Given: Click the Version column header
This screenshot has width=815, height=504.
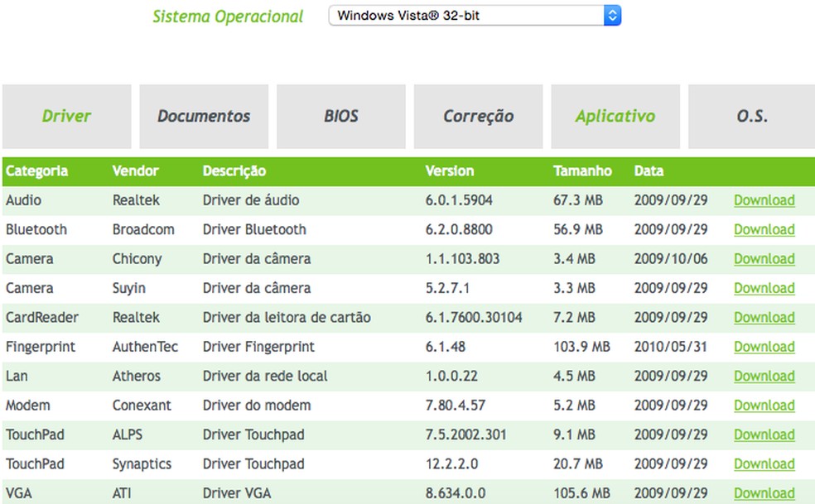Looking at the screenshot, I should point(450,171).
